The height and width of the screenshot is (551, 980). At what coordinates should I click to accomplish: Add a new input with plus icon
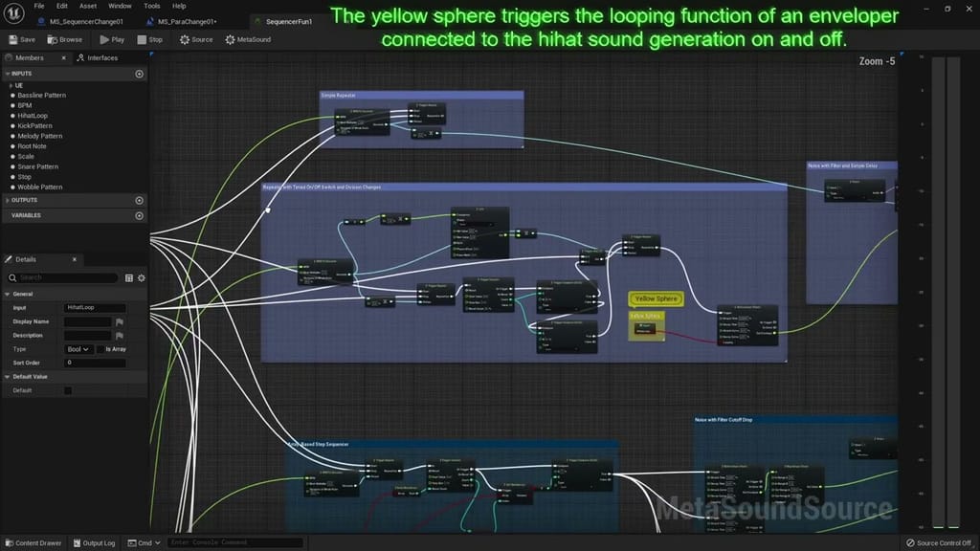tap(140, 74)
